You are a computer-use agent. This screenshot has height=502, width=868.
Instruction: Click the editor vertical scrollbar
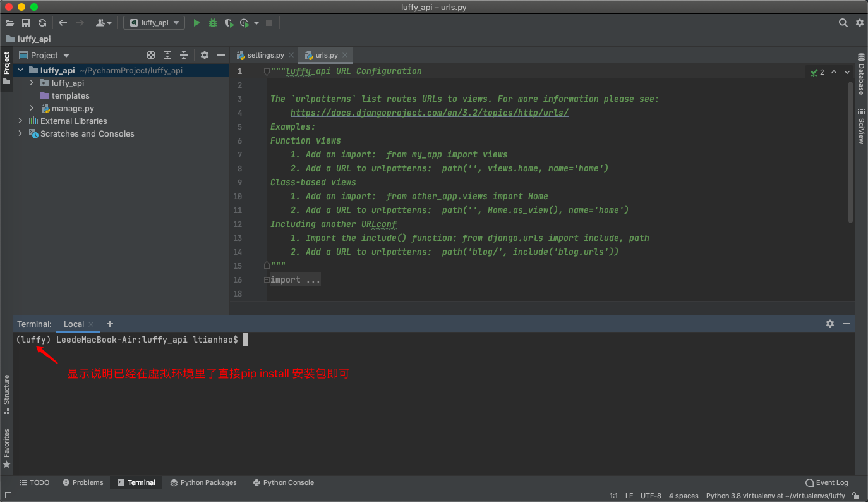pos(850,152)
